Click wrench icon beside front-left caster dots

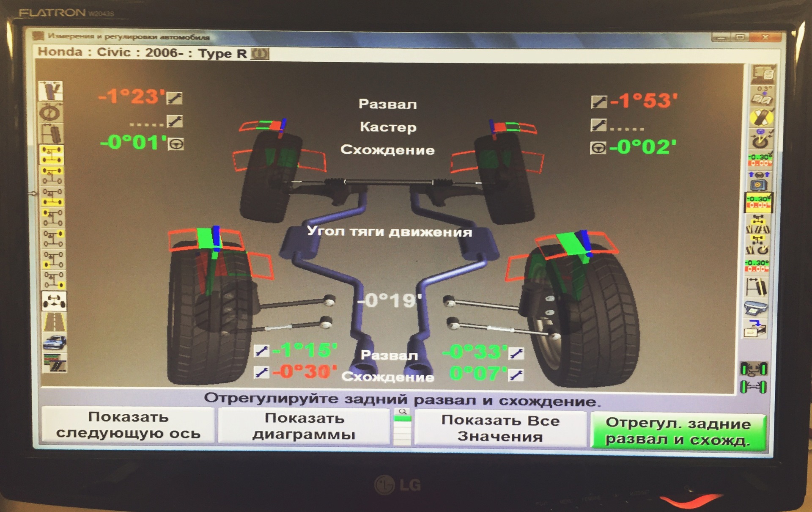pyautogui.click(x=174, y=121)
